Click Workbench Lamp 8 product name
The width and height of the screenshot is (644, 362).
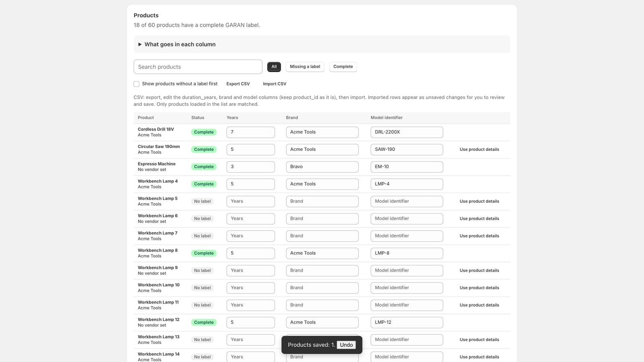[157, 251]
